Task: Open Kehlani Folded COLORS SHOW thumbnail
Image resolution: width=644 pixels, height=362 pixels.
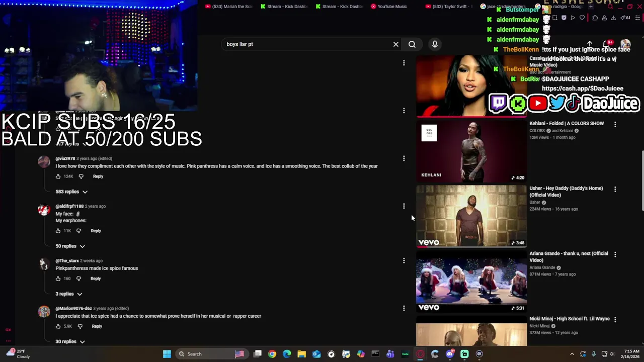Action: (x=471, y=151)
